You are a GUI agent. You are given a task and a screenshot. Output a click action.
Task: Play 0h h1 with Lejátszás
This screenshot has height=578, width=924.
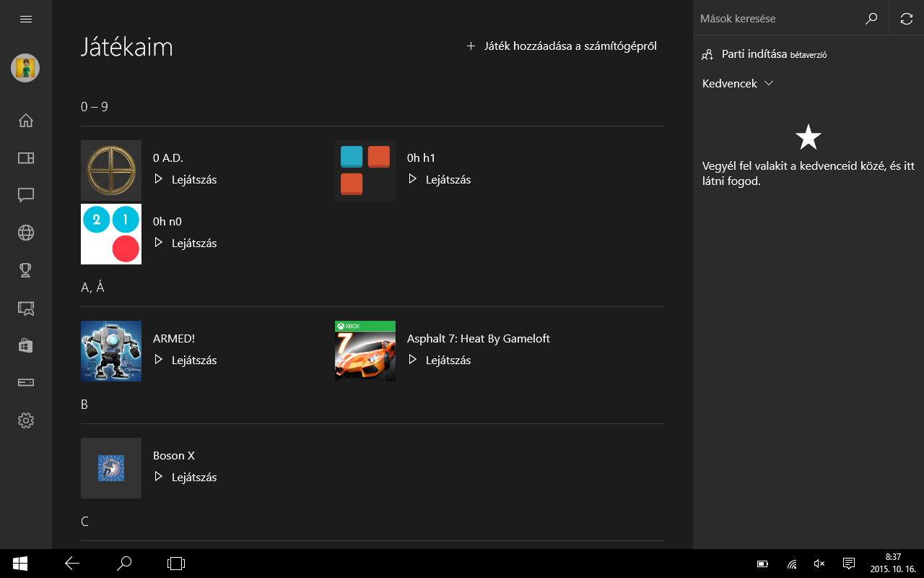440,179
